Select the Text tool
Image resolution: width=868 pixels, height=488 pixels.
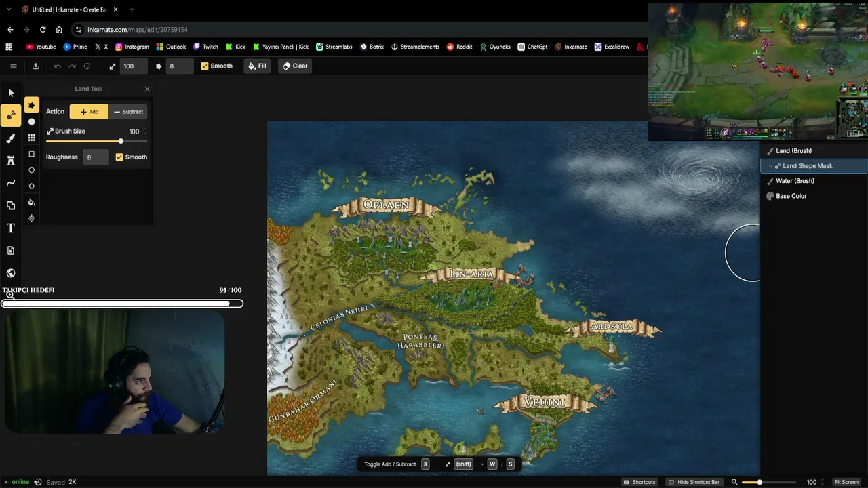(x=11, y=228)
